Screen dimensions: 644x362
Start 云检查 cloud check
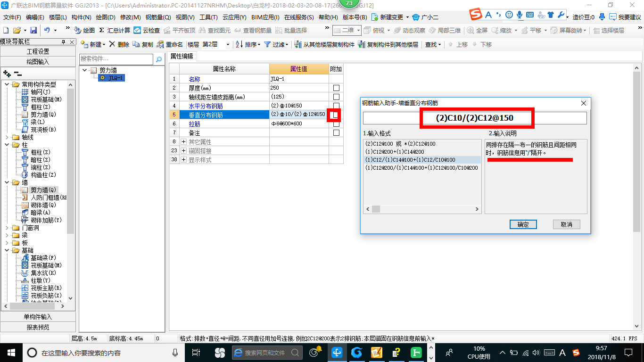(x=147, y=30)
